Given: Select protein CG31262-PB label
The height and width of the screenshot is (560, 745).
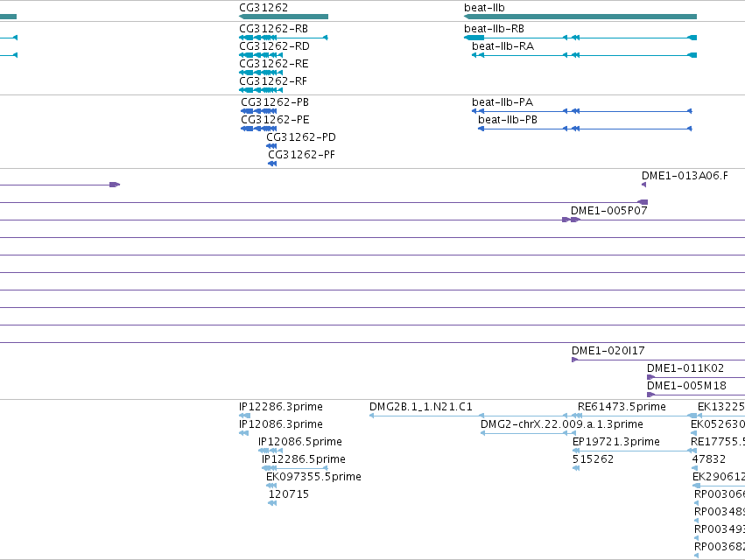Looking at the screenshot, I should [275, 102].
